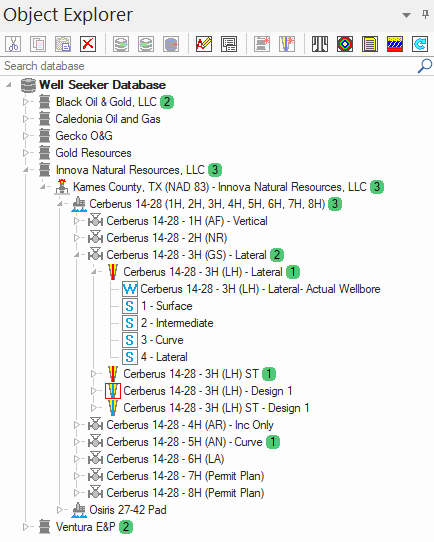434x542 pixels.
Task: Click the second green-arrow database icon
Action: point(146,44)
